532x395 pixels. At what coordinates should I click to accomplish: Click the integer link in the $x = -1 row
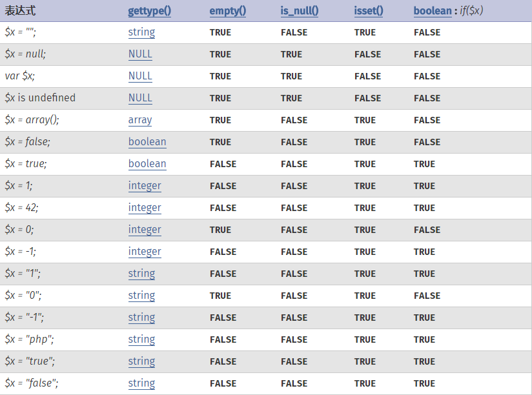coord(145,252)
